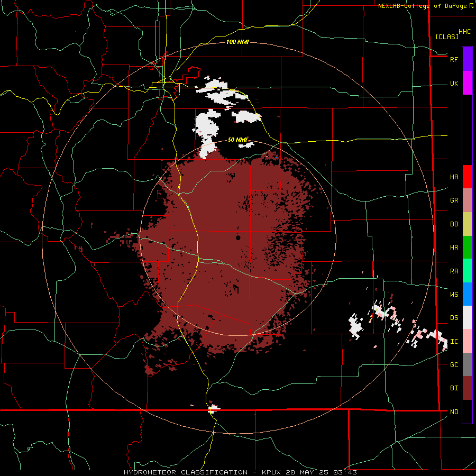Click the RA legend label
The width and height of the screenshot is (476, 476).
pos(454,271)
